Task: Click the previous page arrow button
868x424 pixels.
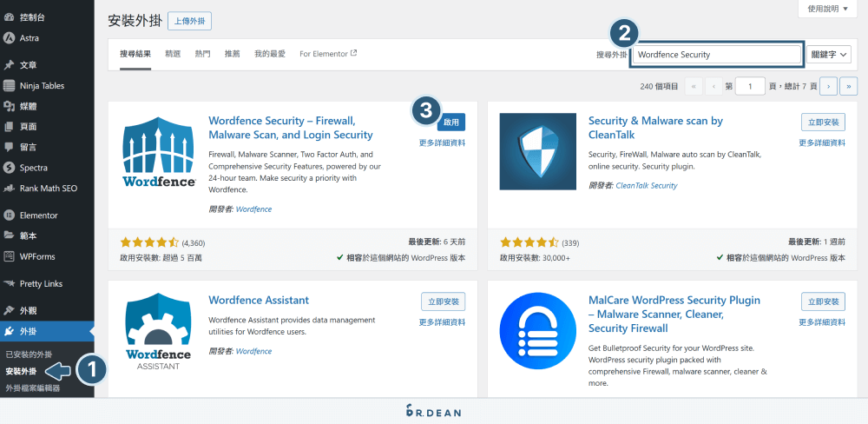Action: (714, 87)
